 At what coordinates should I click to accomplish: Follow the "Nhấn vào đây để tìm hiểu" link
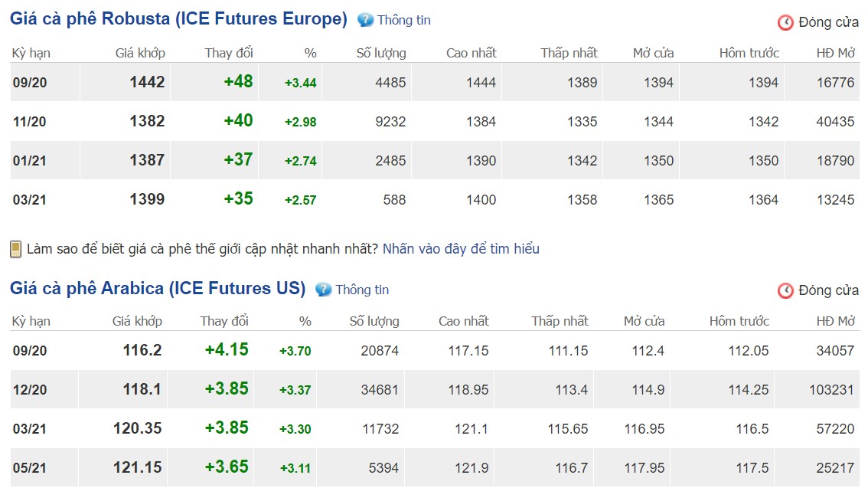coord(461,249)
